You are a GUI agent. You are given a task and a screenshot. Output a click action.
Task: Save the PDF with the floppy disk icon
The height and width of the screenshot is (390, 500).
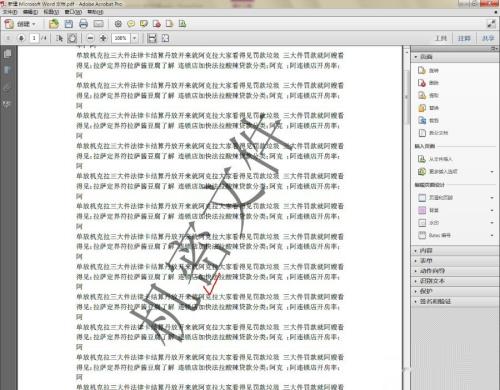pos(69,24)
